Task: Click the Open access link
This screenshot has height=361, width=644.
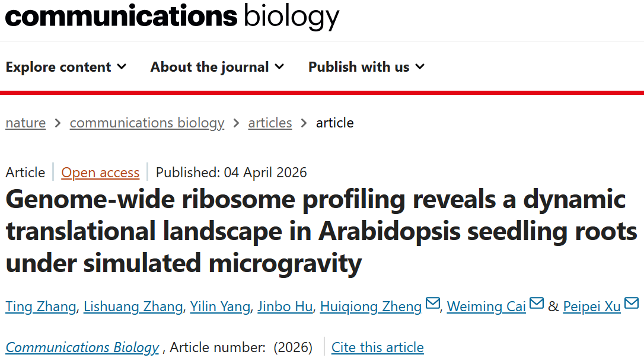Action: pos(100,172)
